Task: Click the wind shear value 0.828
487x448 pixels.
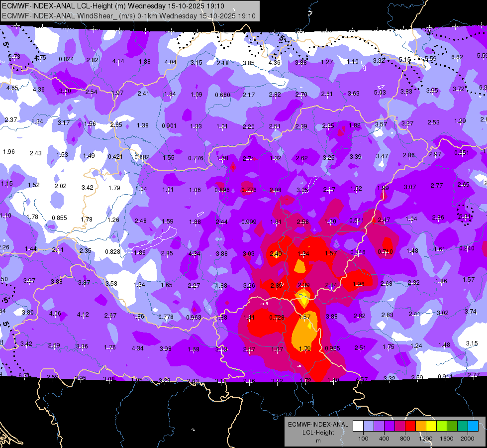Action: tap(112, 251)
